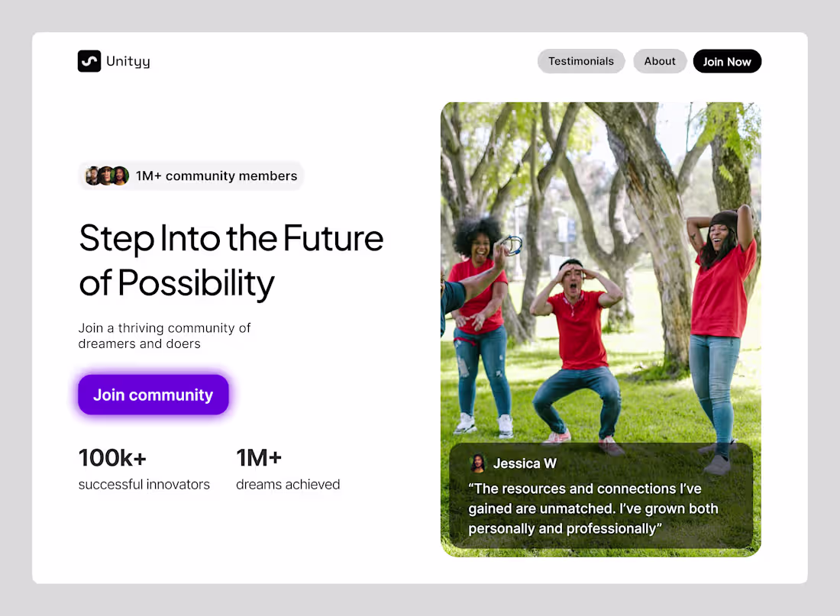The width and height of the screenshot is (840, 616).
Task: Click the third avatar in the member stack
Action: pyautogui.click(x=118, y=176)
